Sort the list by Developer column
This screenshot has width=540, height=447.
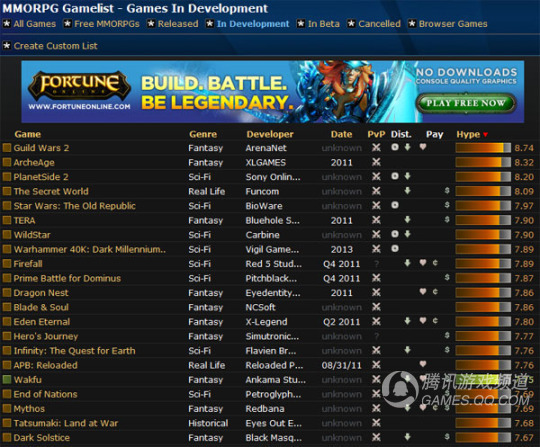click(270, 134)
